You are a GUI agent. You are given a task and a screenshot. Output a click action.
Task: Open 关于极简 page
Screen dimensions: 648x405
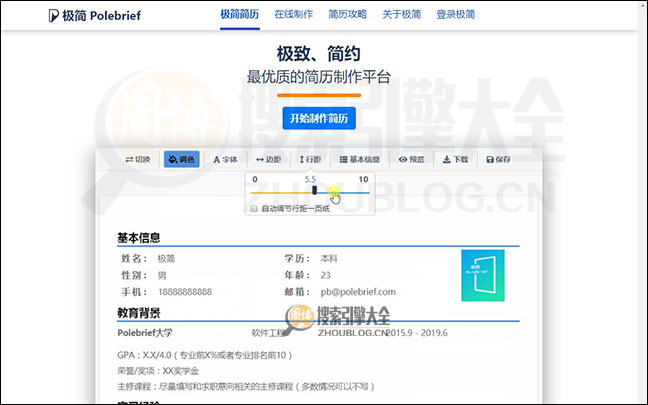pyautogui.click(x=402, y=14)
